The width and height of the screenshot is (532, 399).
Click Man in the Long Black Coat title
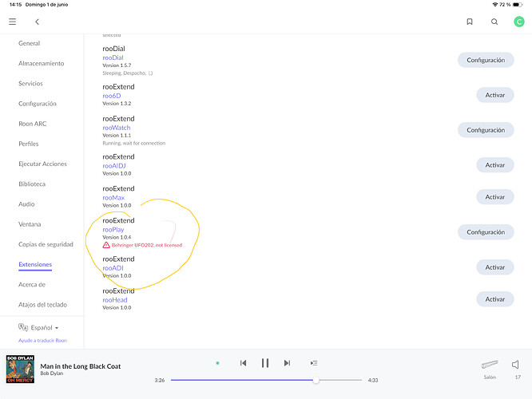point(81,366)
